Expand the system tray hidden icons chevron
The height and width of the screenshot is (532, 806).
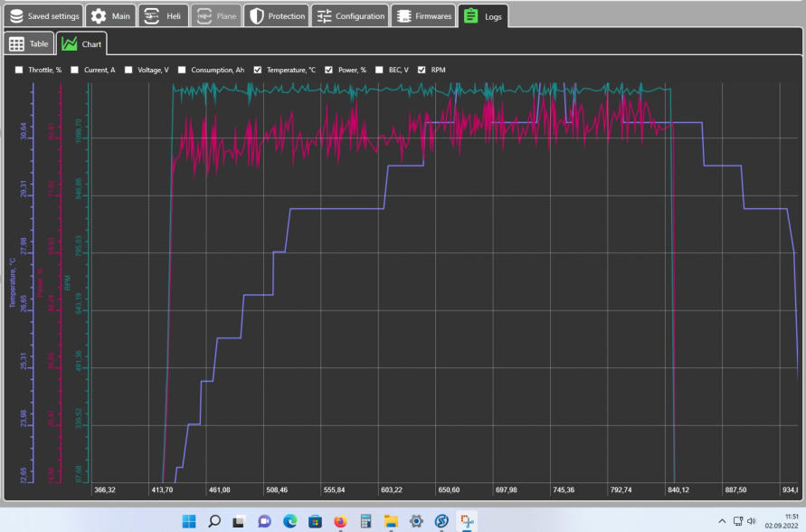coord(722,521)
